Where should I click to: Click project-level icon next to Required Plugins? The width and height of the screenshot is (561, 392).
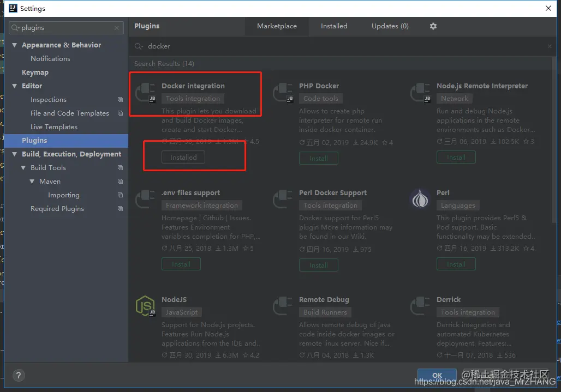pyautogui.click(x=120, y=209)
